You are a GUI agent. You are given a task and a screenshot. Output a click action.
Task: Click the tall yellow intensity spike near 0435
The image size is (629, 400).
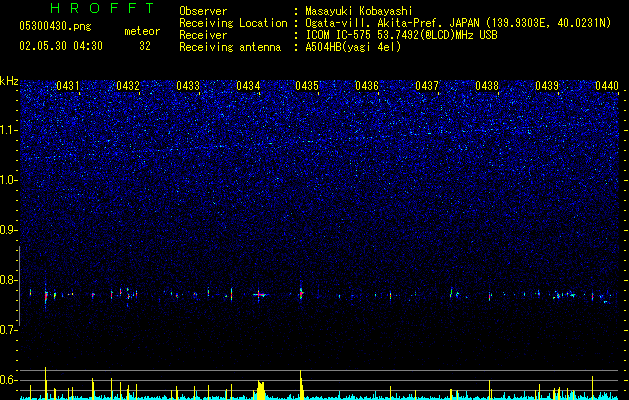[x=301, y=385]
